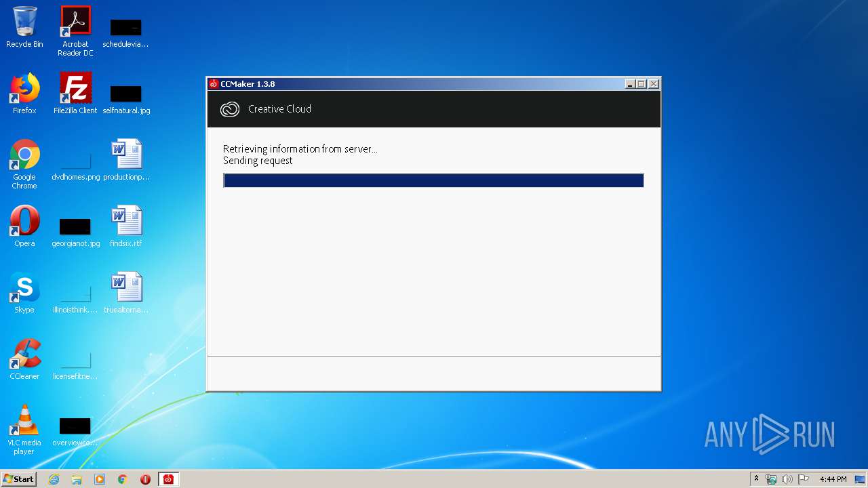Click the 4:44 PM clock
868x488 pixels.
[833, 479]
